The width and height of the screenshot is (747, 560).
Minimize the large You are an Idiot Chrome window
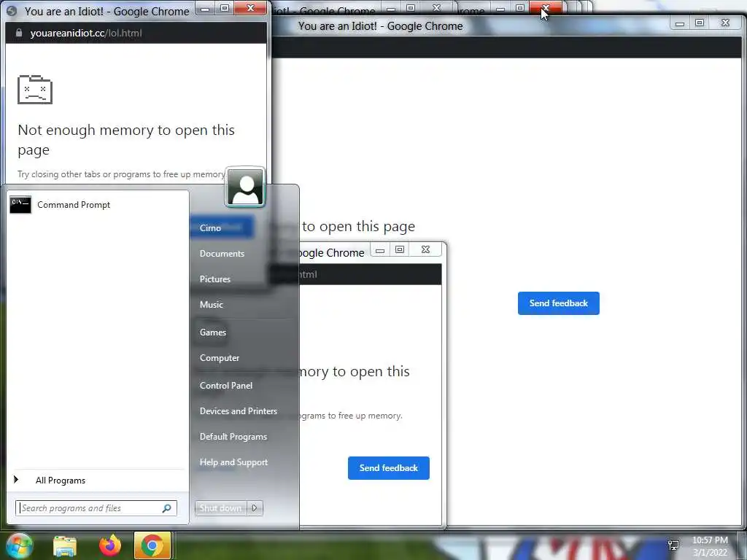tap(680, 23)
